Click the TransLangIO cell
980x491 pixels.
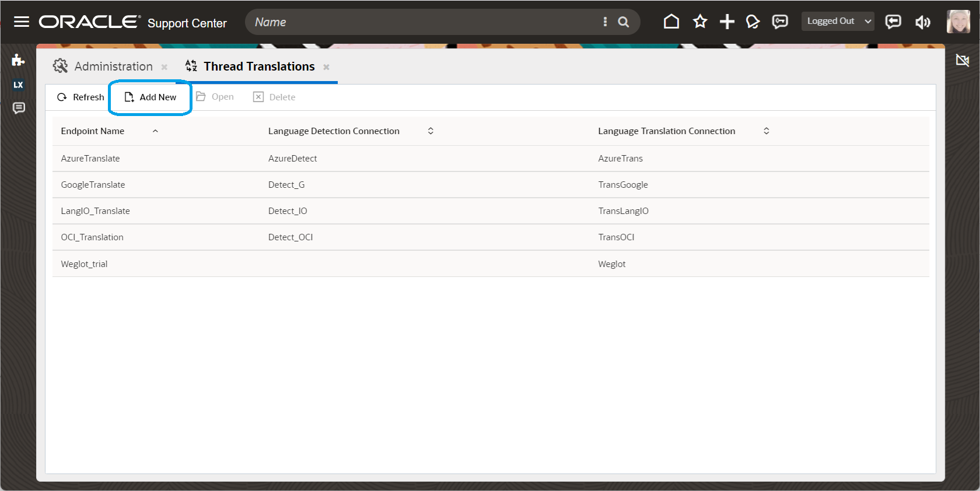pyautogui.click(x=624, y=211)
